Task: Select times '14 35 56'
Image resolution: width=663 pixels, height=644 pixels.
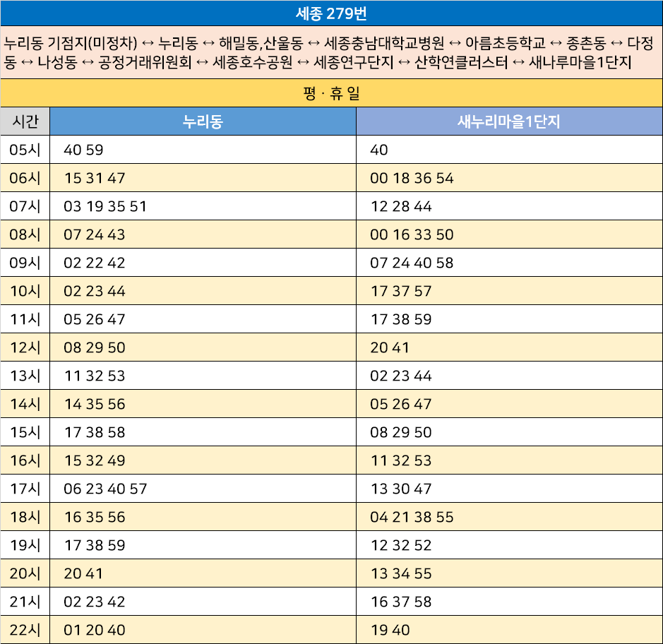Action: pyautogui.click(x=95, y=404)
